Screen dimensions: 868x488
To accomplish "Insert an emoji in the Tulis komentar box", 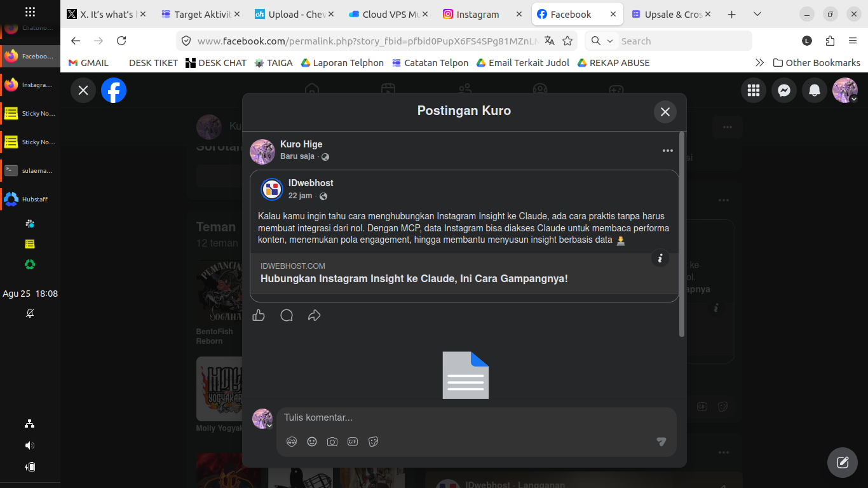I will (312, 442).
